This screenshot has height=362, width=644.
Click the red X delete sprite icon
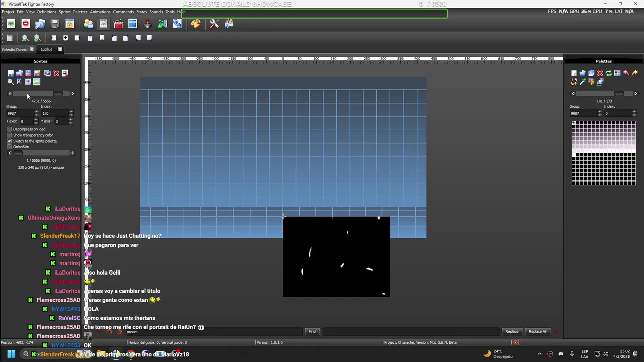(56, 73)
